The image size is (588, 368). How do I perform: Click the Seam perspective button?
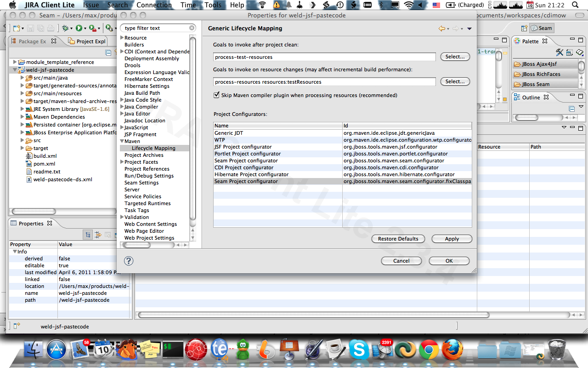tap(542, 28)
